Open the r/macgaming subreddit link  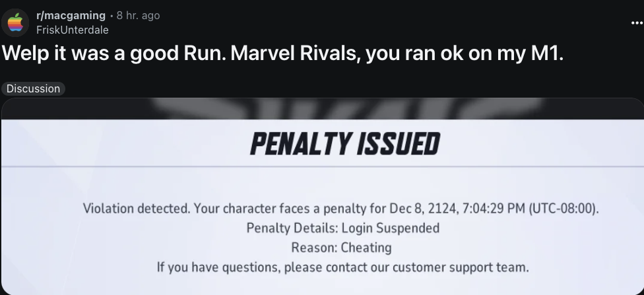coord(70,15)
